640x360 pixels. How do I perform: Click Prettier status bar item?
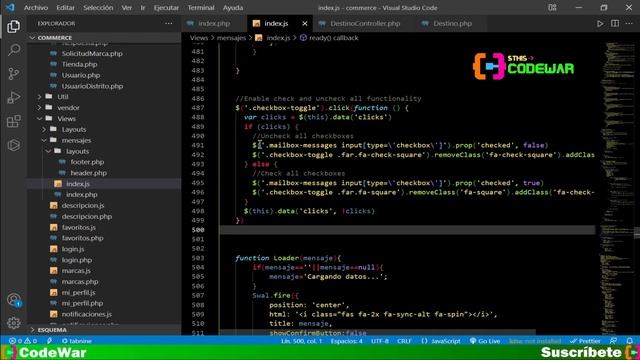pos(585,341)
